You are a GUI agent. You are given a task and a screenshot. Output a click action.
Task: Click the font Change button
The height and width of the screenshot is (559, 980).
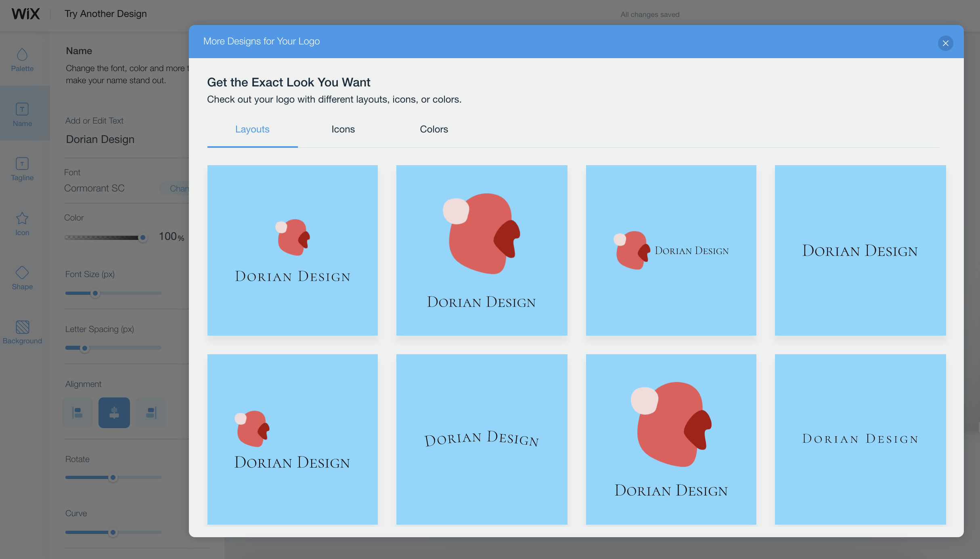click(174, 188)
